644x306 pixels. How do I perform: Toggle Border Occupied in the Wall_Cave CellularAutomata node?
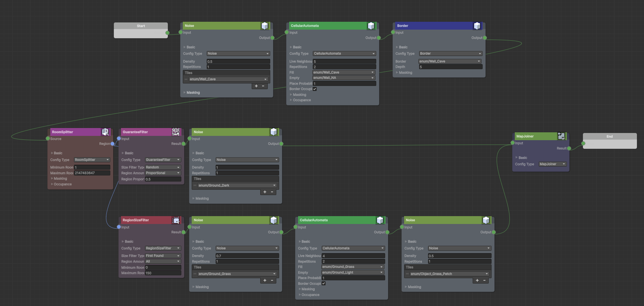315,89
